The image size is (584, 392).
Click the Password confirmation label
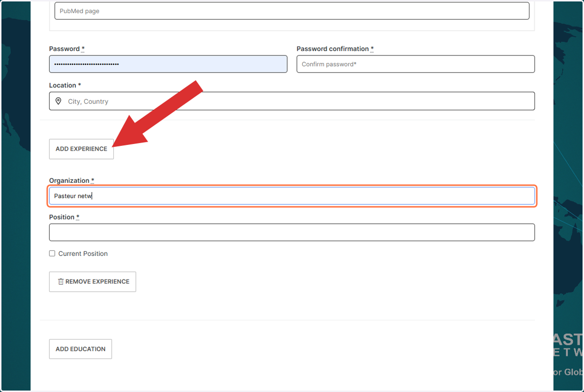coord(335,49)
